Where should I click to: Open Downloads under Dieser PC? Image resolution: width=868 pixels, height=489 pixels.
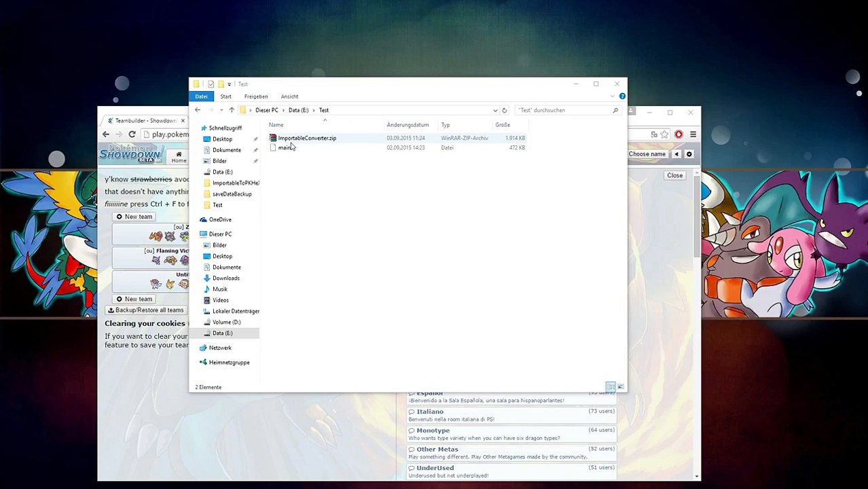(225, 278)
